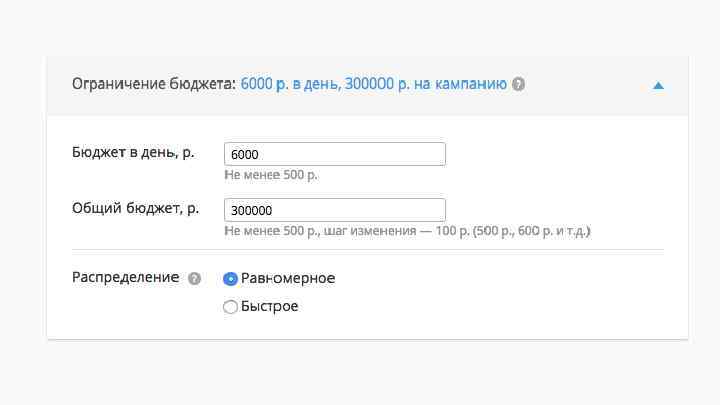Click the help icon beside the budget limit summary
This screenshot has width=720, height=405.
coord(518,85)
